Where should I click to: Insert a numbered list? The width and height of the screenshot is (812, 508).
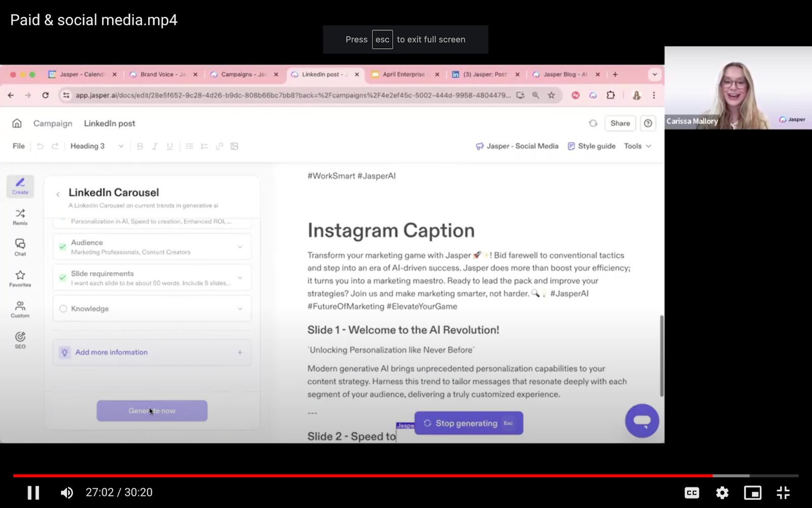click(204, 146)
